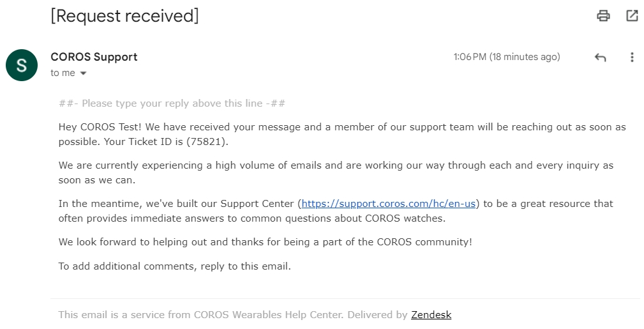
Task: Open the email in a new window
Action: [632, 16]
